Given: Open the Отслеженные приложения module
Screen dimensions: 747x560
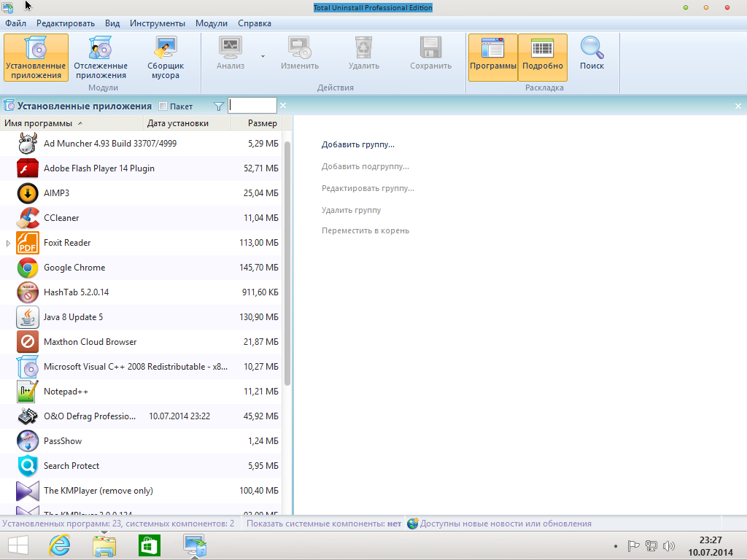Looking at the screenshot, I should (101, 57).
